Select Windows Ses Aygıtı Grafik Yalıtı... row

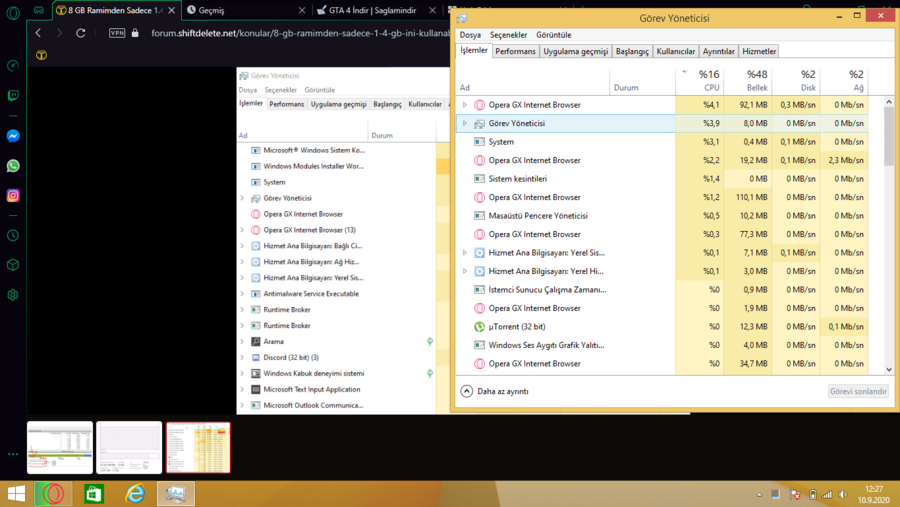tap(662, 345)
